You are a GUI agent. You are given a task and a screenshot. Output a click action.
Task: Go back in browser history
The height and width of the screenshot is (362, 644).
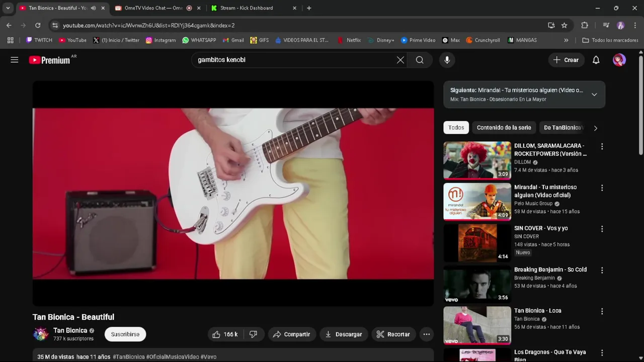9,25
